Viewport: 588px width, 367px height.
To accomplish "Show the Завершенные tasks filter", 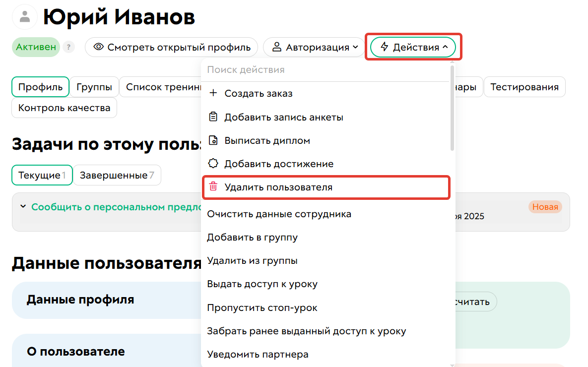I will [117, 175].
